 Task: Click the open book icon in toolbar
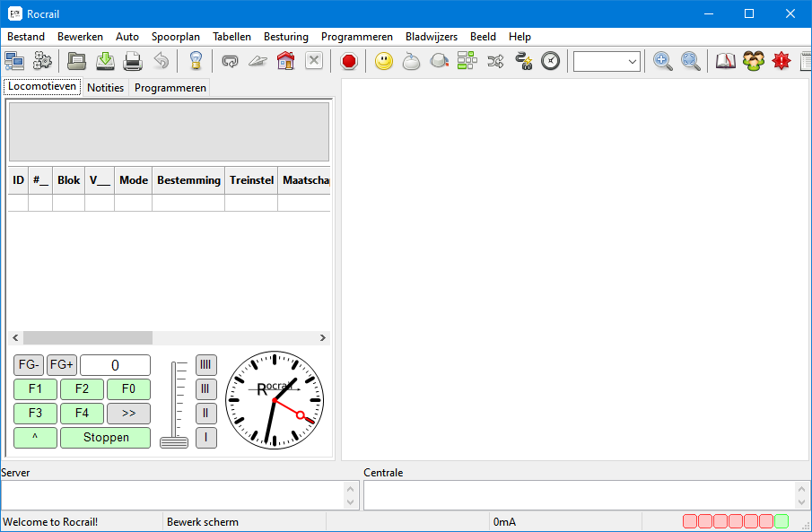725,61
